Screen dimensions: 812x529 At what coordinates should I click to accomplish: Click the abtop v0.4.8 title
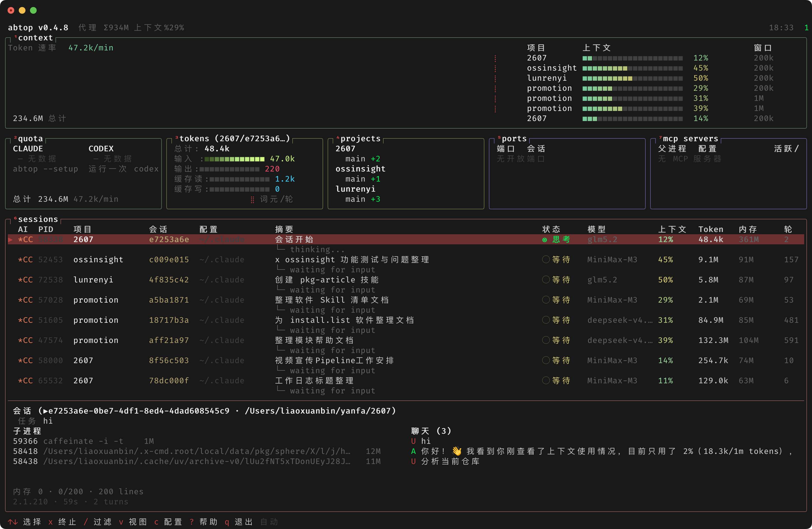click(x=38, y=28)
